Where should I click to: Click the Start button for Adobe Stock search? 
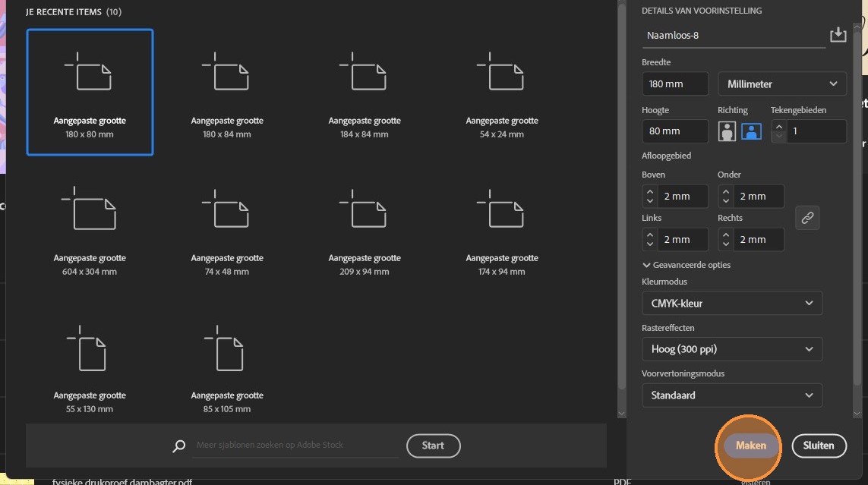(433, 446)
